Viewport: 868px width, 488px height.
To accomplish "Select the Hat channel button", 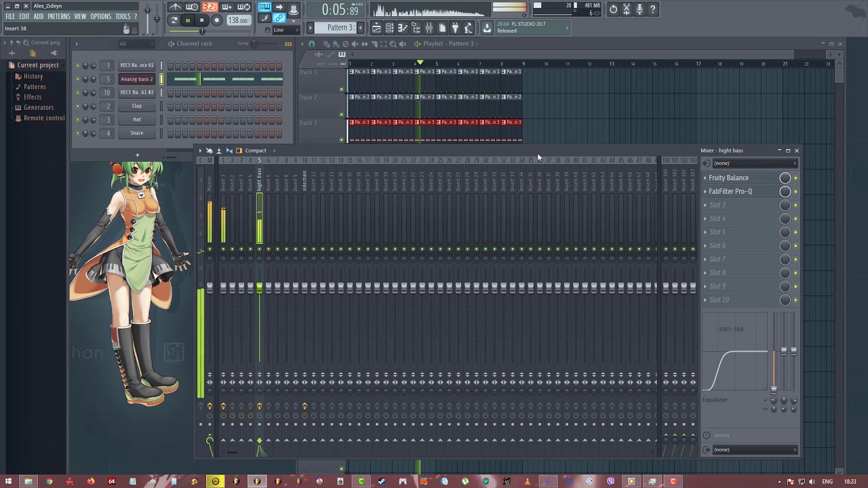I will (137, 119).
